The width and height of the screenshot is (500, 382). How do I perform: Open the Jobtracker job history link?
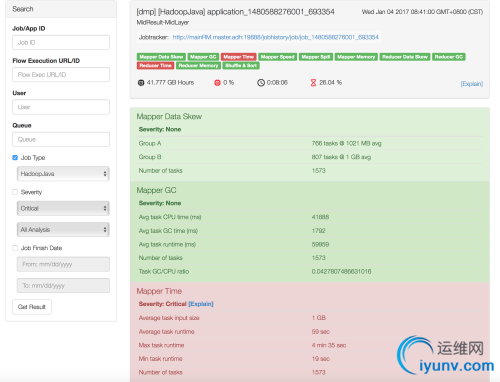point(276,37)
